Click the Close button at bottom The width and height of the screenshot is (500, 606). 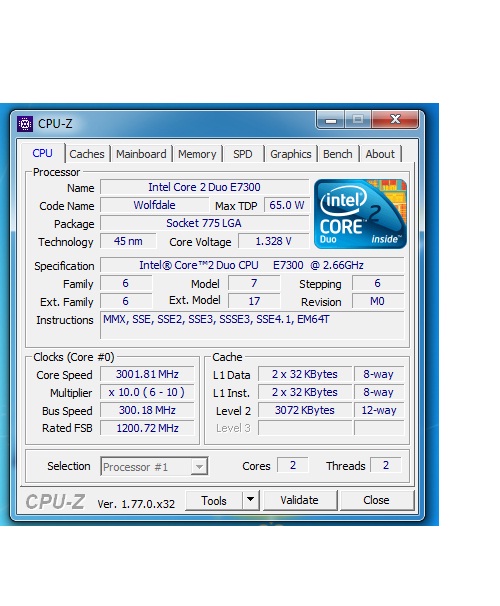pyautogui.click(x=376, y=500)
